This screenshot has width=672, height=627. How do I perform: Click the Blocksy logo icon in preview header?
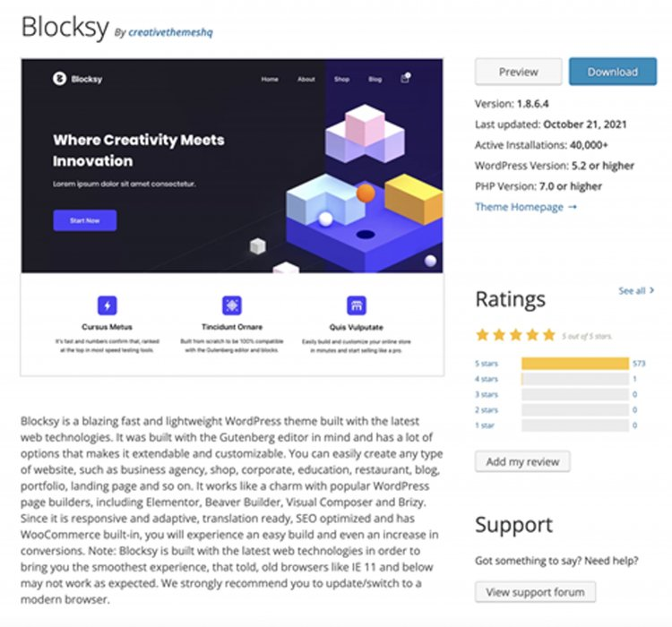59,79
